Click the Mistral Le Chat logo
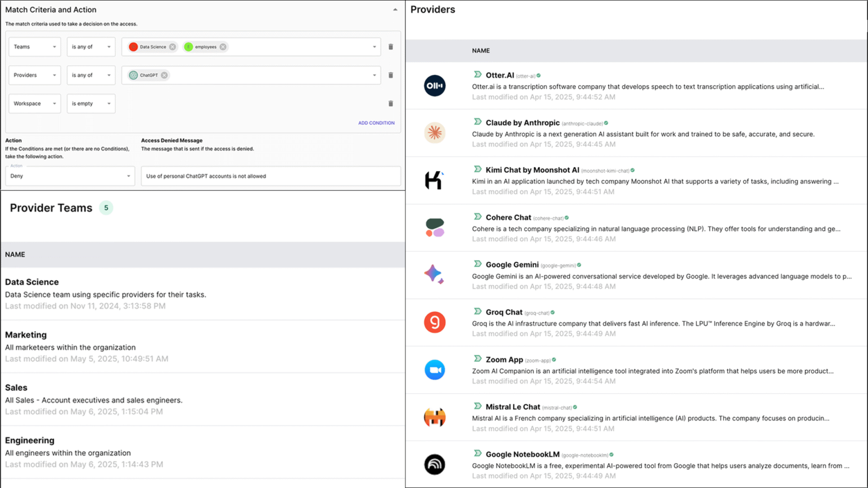The width and height of the screenshot is (868, 488). point(435,417)
